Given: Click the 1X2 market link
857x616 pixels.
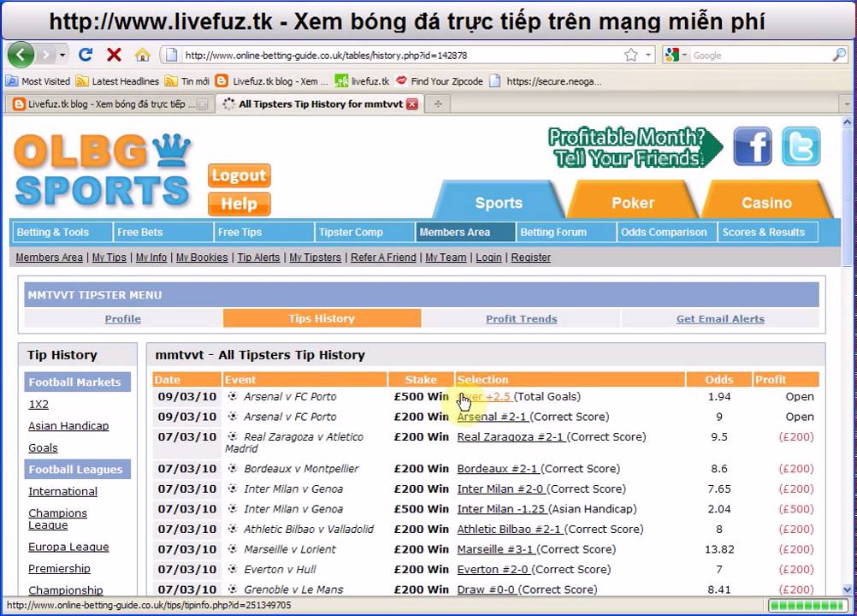Looking at the screenshot, I should [38, 405].
